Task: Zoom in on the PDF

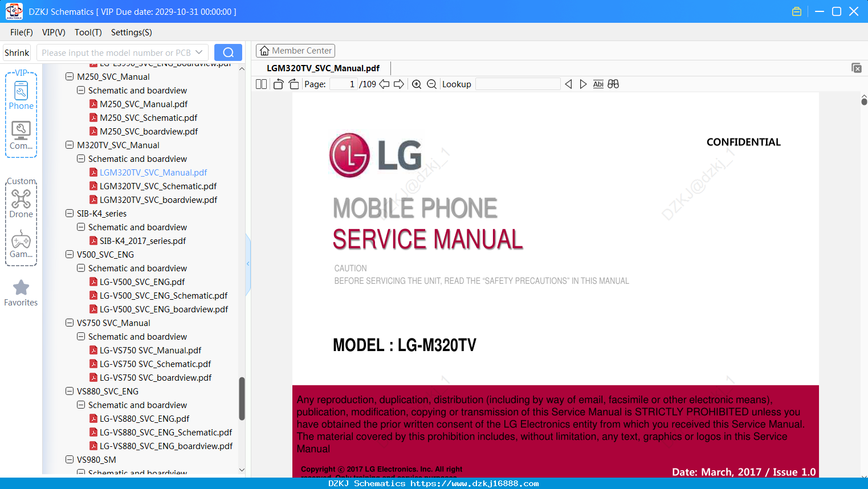Action: pos(417,84)
